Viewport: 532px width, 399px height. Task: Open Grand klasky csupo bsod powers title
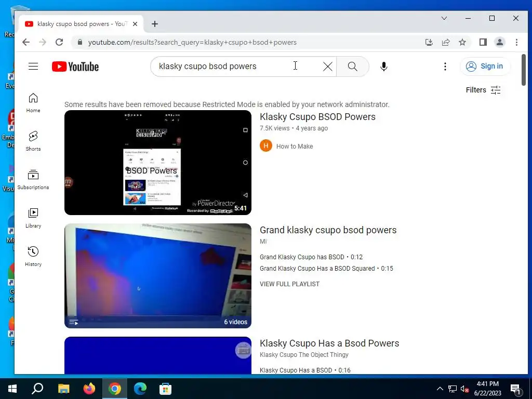pyautogui.click(x=328, y=230)
